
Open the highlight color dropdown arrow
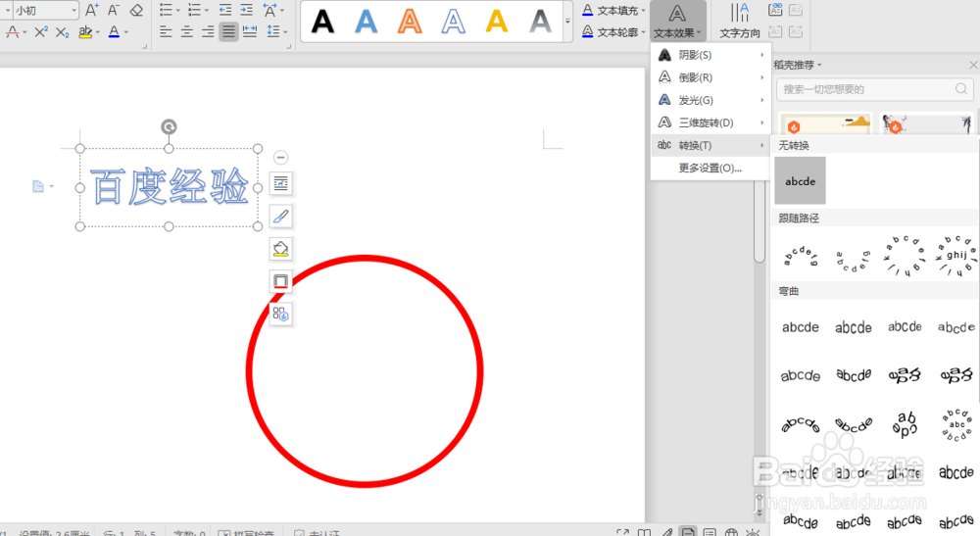(97, 32)
